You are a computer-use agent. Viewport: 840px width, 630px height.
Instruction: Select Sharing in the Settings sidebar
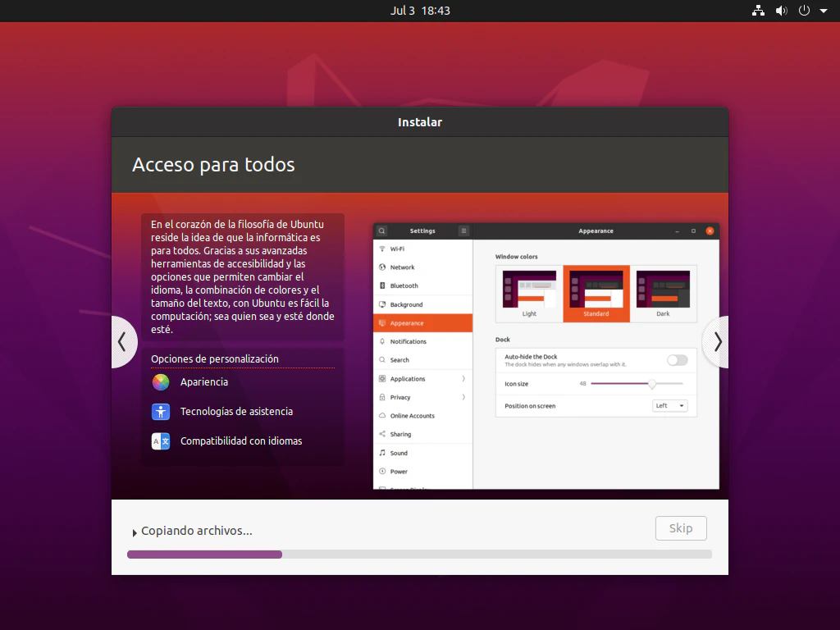coord(422,435)
